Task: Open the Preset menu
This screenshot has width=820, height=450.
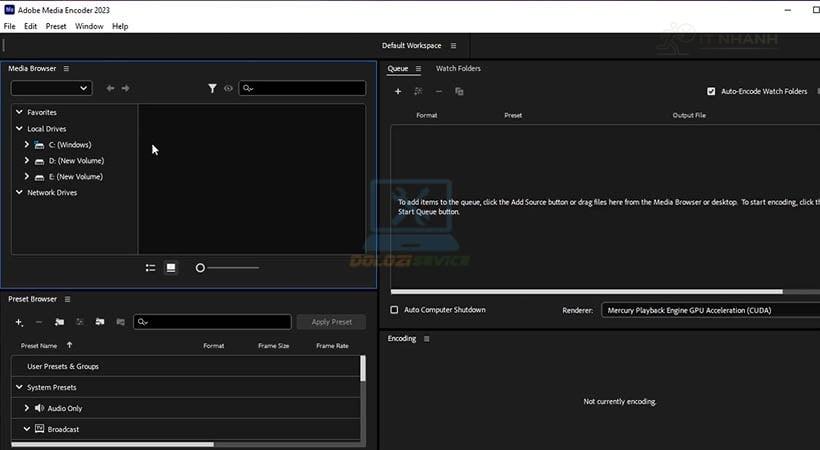Action: coord(56,26)
